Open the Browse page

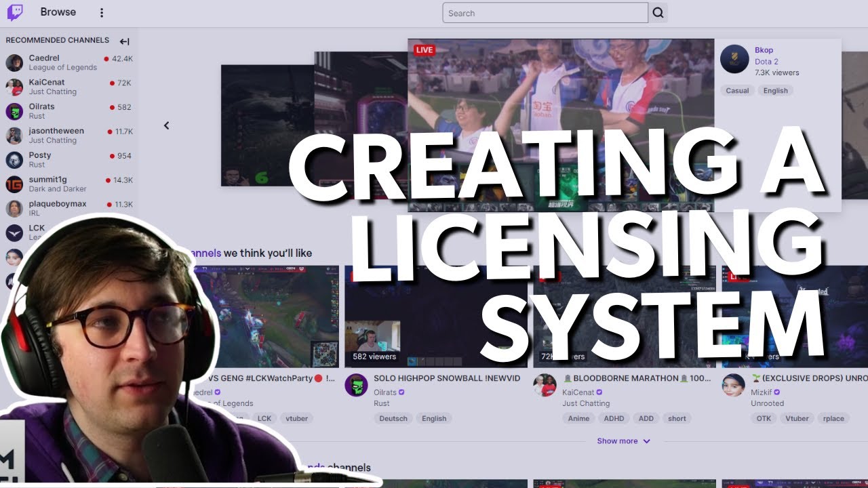point(58,12)
